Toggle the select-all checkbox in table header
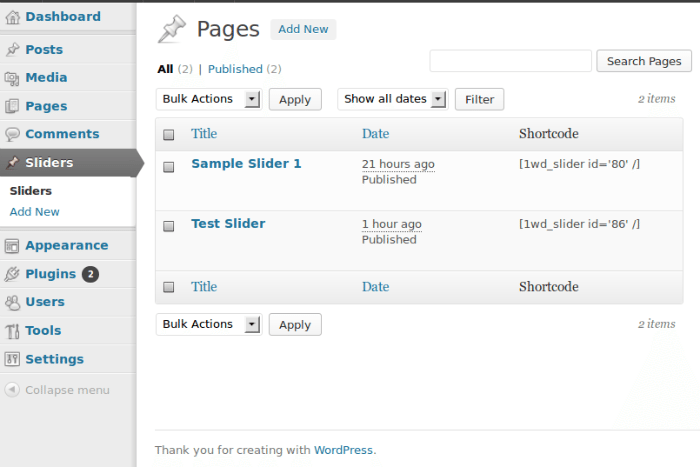This screenshot has width=700, height=467. (x=169, y=135)
